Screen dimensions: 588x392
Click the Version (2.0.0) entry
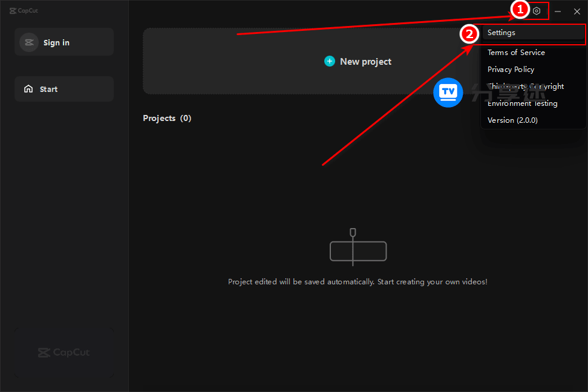coord(512,120)
